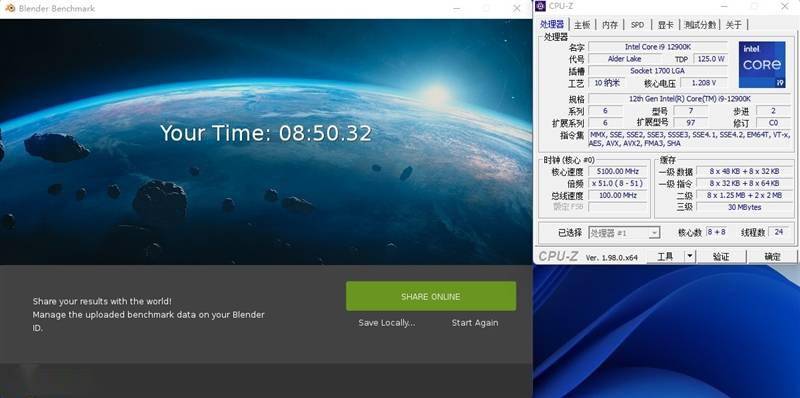Open the 处理器 tab in CPU-Z
Image resolution: width=800 pixels, height=398 pixels.
(552, 24)
